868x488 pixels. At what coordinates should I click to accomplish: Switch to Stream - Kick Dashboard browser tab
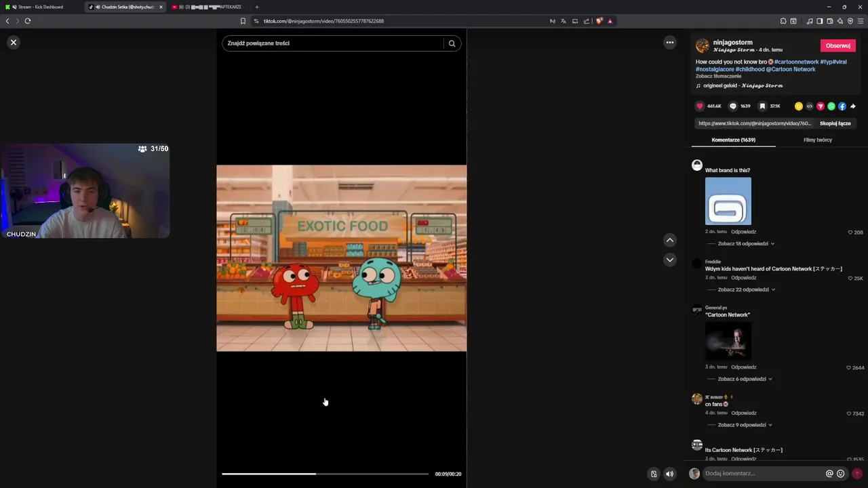click(41, 7)
